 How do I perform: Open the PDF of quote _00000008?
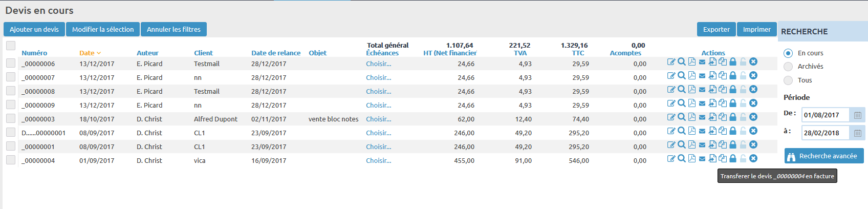point(691,90)
